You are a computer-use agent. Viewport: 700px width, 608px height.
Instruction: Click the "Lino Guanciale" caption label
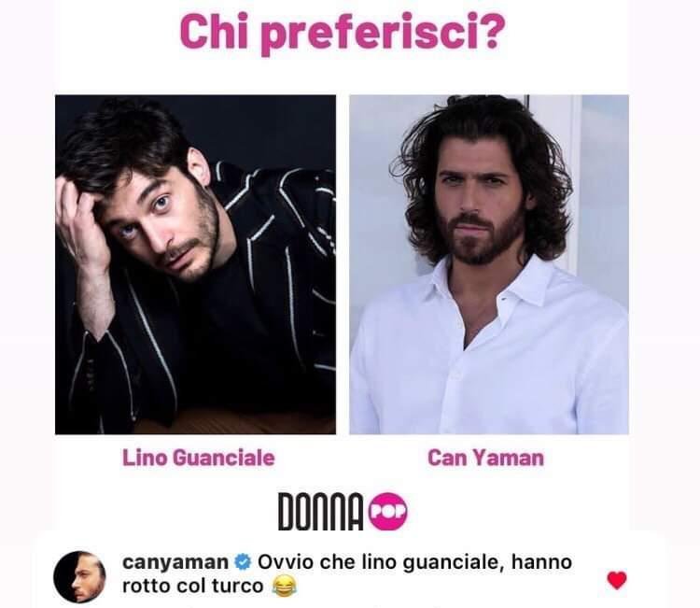(x=199, y=458)
